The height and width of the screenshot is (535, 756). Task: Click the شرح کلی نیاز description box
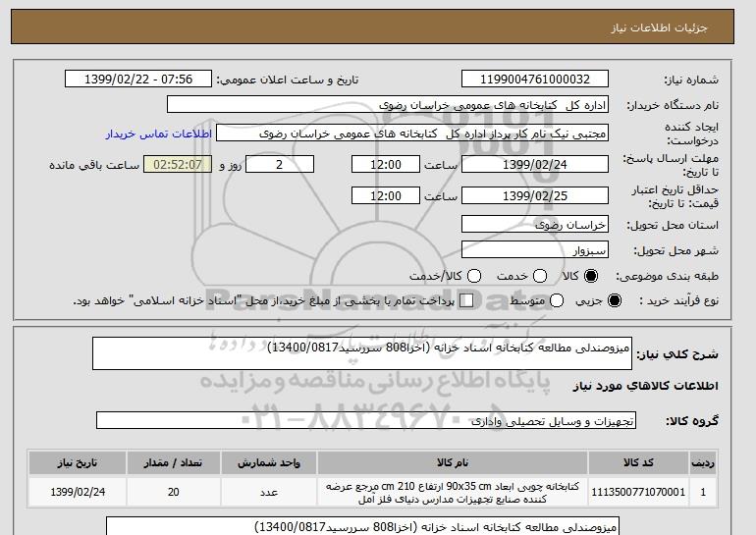tap(364, 353)
